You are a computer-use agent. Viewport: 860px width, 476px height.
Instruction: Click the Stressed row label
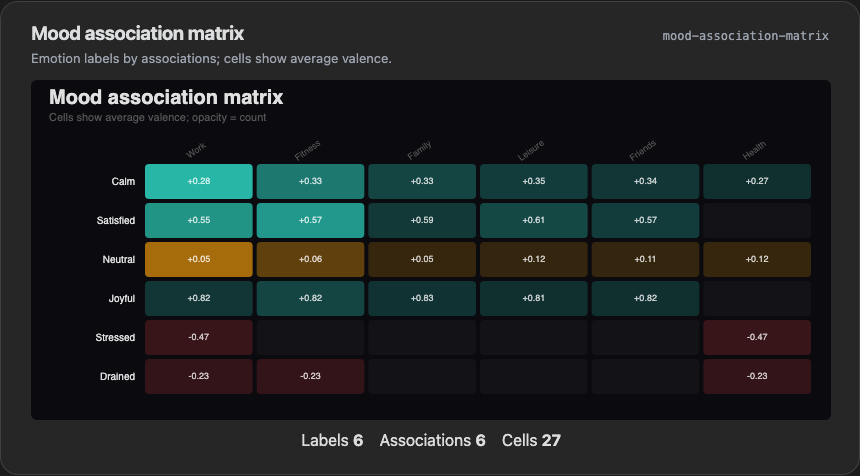(115, 337)
